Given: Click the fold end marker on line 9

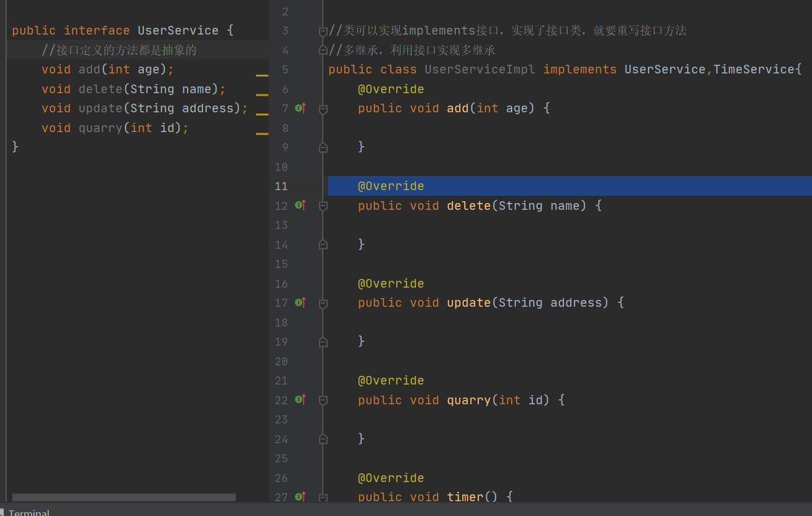Looking at the screenshot, I should tap(323, 148).
